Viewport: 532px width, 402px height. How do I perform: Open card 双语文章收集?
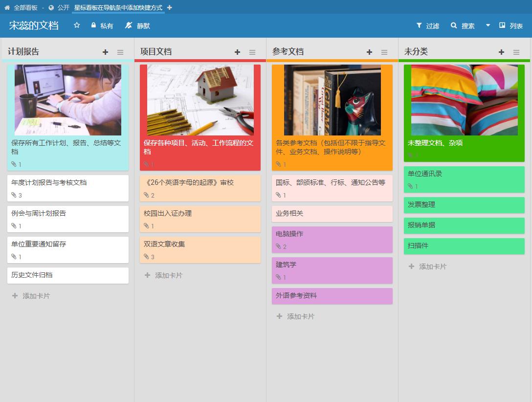200,250
